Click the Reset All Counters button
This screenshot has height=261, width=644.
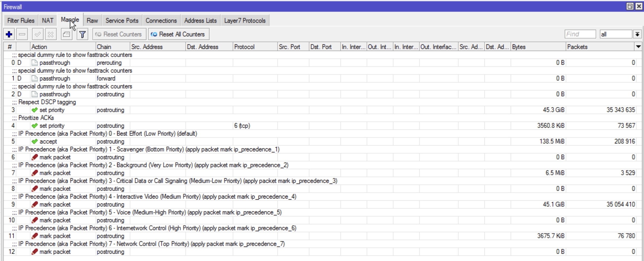(x=179, y=34)
